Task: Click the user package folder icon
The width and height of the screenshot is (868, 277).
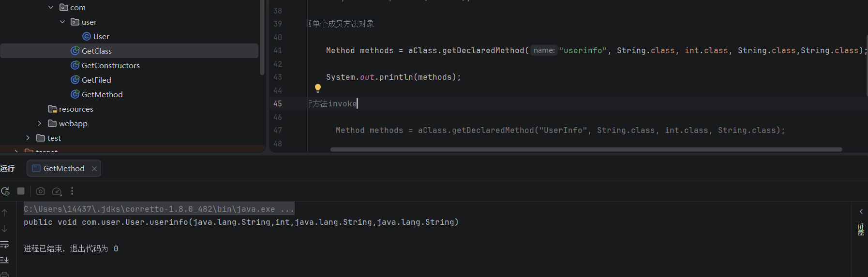Action: click(75, 22)
